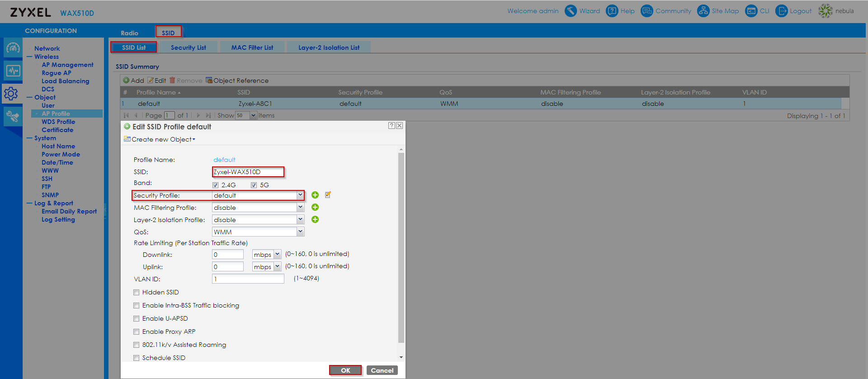
Task: Click edit icon beside Security Profile
Action: (x=328, y=195)
